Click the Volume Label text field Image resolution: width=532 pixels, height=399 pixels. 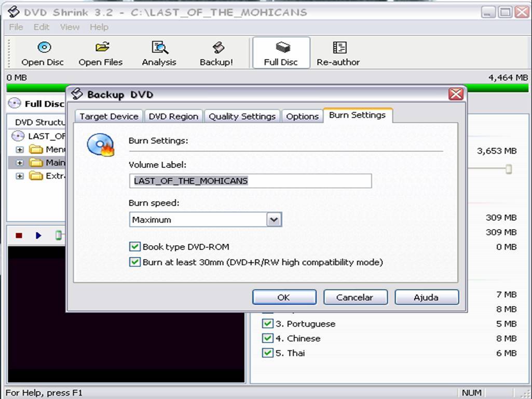[x=250, y=181]
